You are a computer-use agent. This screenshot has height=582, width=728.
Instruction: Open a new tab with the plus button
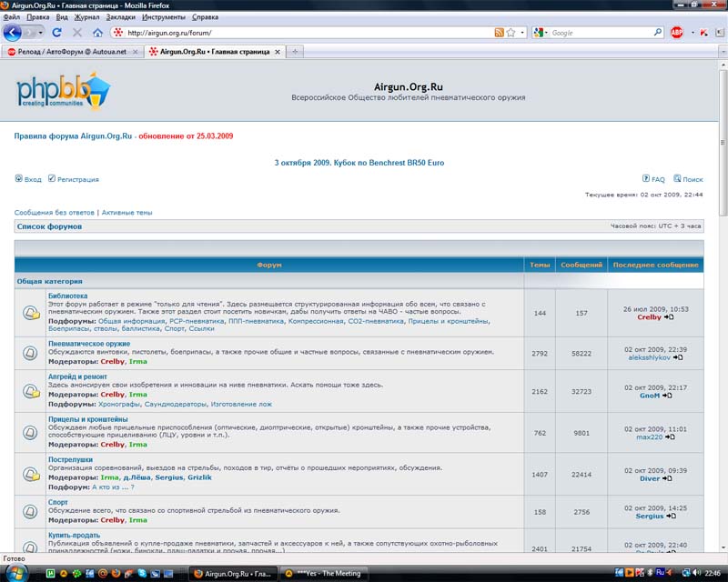coord(296,52)
